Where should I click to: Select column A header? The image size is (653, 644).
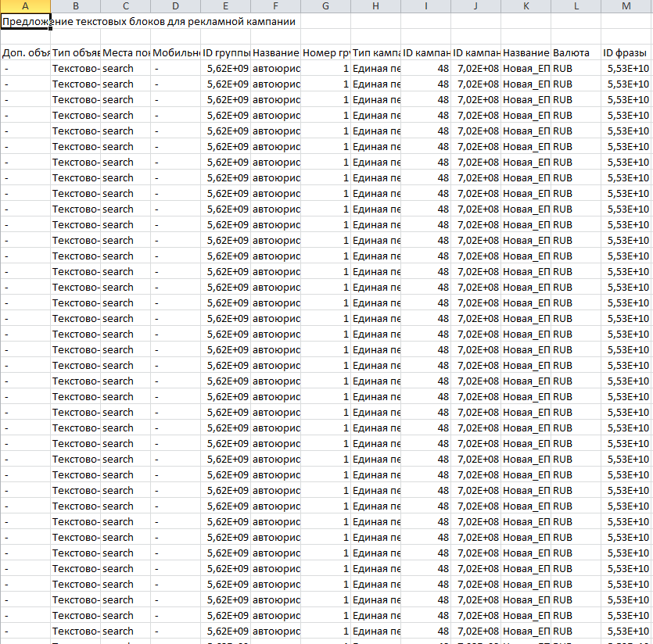tap(25, 6)
